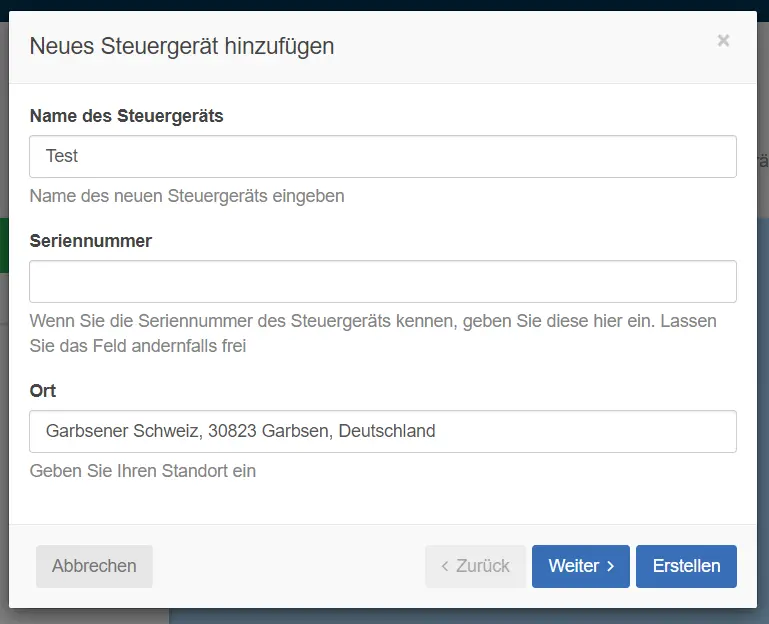The width and height of the screenshot is (769, 624).
Task: Click the disabled Zurück button
Action: pyautogui.click(x=475, y=566)
